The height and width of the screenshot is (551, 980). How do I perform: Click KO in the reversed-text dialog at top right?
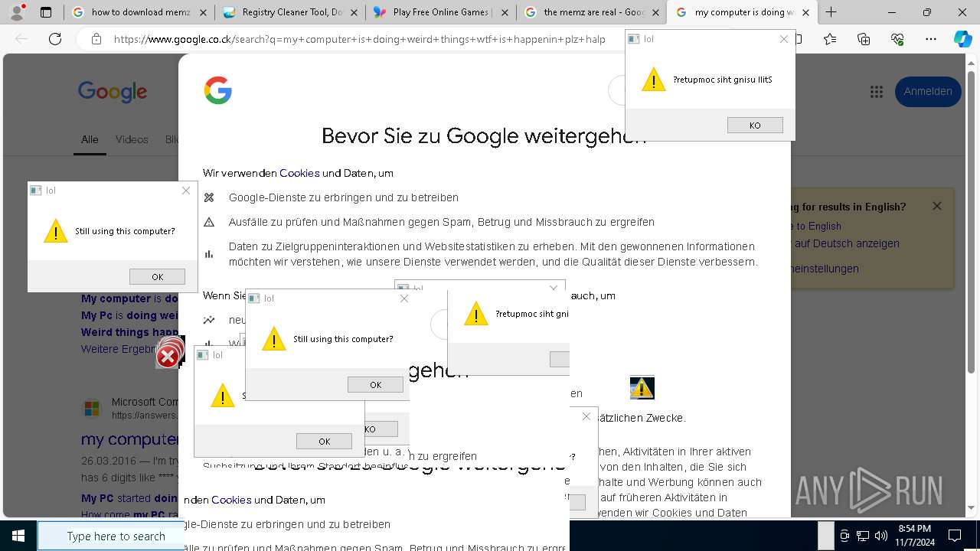(x=755, y=126)
